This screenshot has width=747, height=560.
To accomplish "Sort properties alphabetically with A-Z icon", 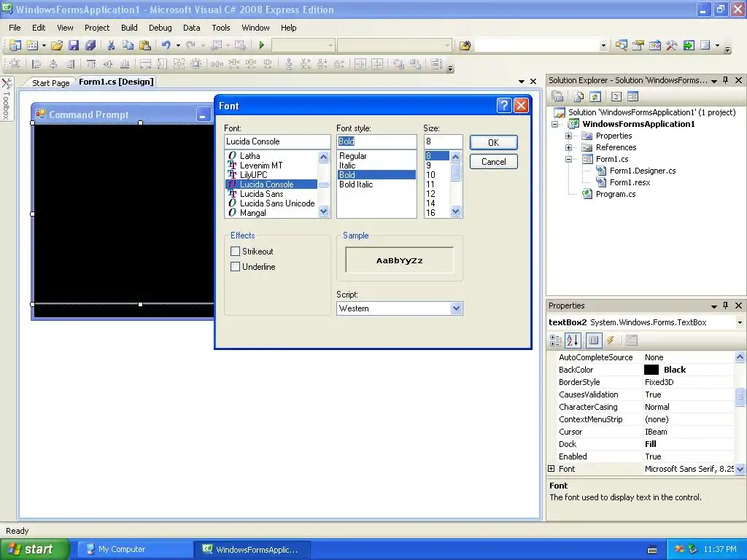I will point(573,340).
